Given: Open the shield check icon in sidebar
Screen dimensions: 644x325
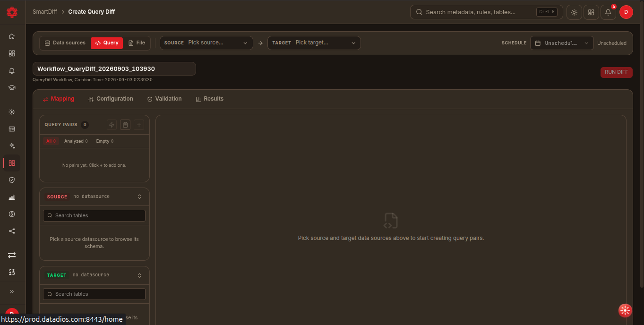Looking at the screenshot, I should click(12, 180).
